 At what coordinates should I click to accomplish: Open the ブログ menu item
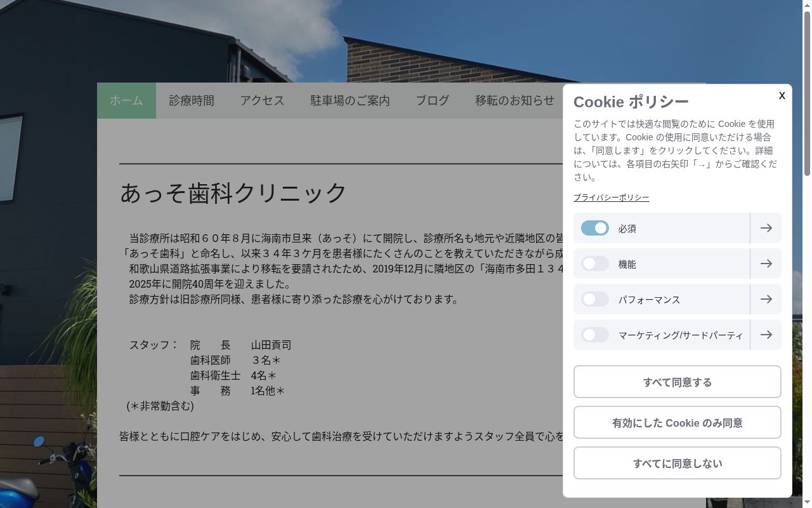pos(433,100)
